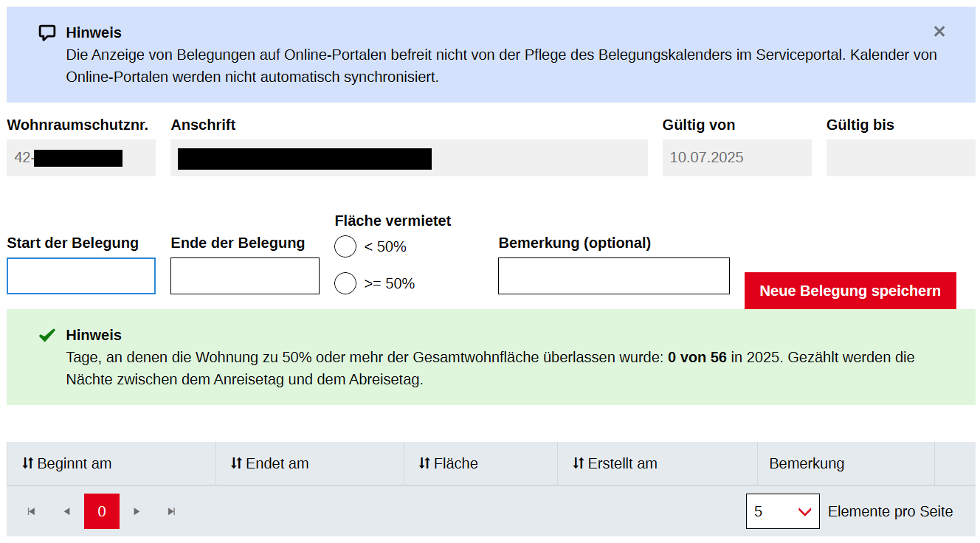Focus the Start der Belegung date field

pyautogui.click(x=81, y=276)
